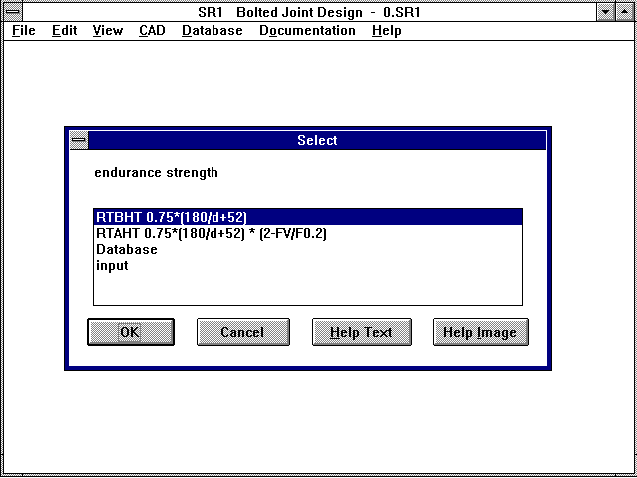Open the Select dialog control menu box

click(79, 141)
